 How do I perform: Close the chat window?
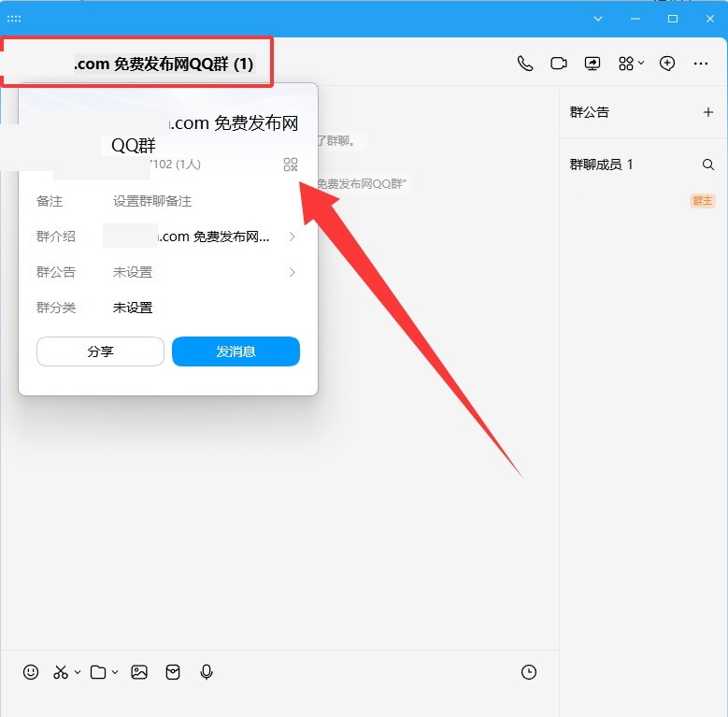710,19
